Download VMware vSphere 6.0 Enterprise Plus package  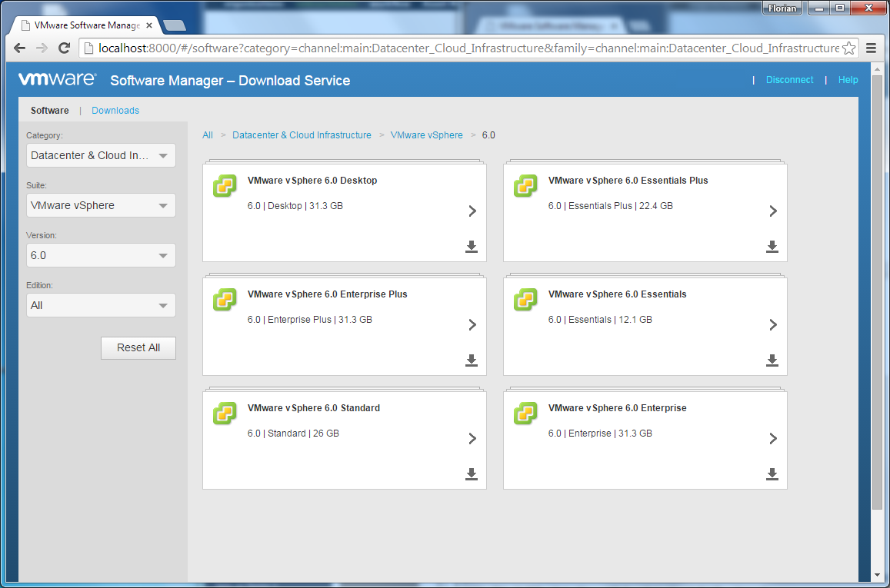tap(471, 360)
